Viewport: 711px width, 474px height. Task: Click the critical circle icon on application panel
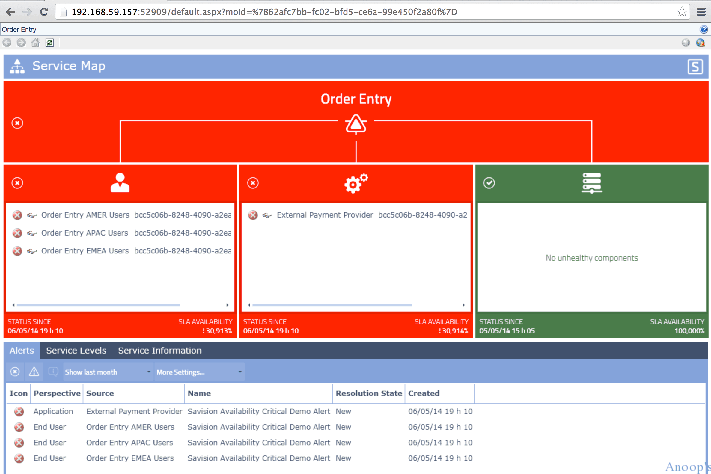coord(253,183)
